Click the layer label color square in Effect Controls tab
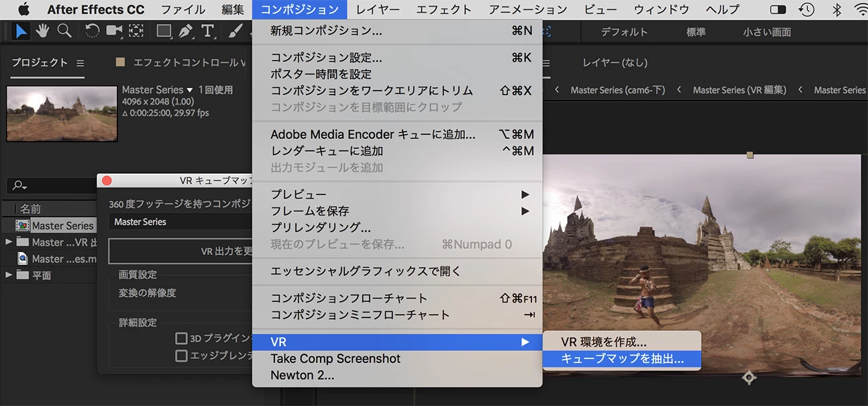 121,62
